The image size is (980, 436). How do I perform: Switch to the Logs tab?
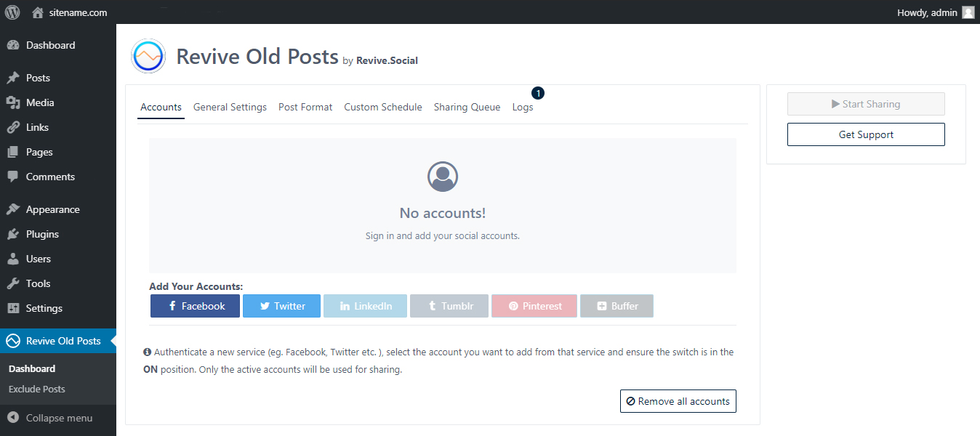(523, 107)
